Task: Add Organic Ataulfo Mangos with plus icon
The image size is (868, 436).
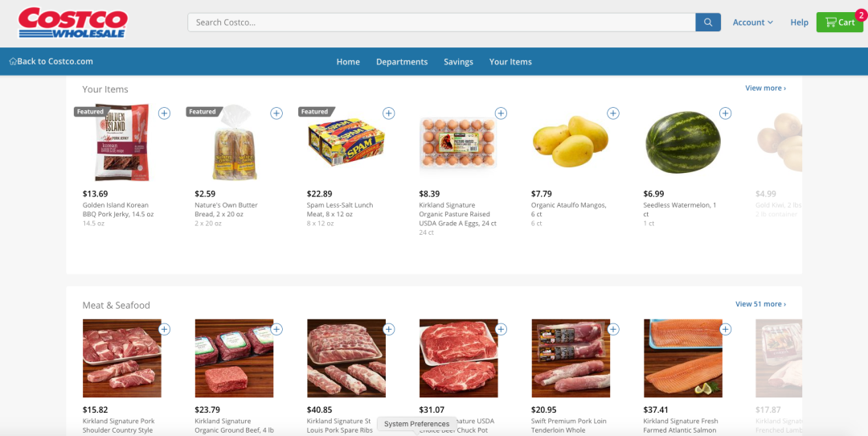Action: point(612,113)
